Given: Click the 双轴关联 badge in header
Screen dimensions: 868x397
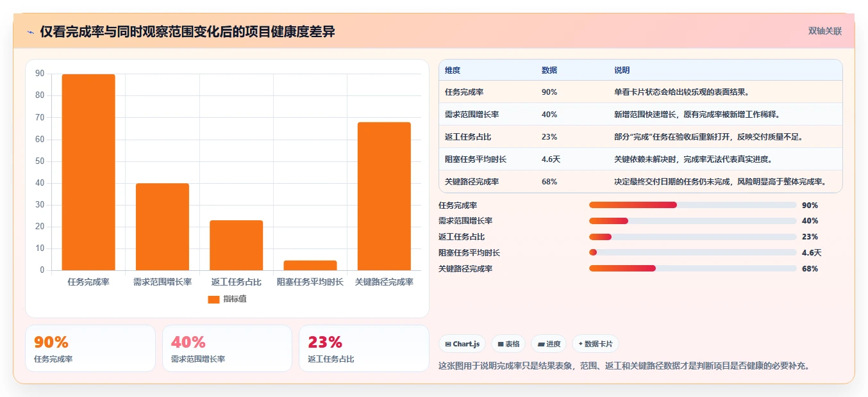Looking at the screenshot, I should point(825,31).
